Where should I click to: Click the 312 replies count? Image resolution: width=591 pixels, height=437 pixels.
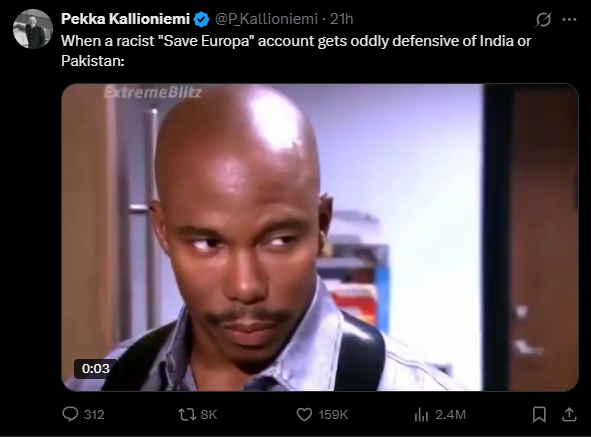[94, 415]
